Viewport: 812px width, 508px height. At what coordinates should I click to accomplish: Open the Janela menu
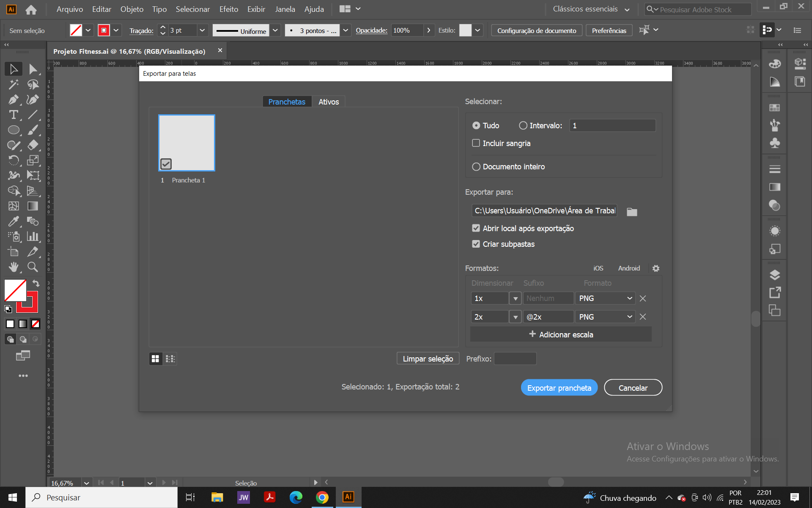(x=285, y=9)
